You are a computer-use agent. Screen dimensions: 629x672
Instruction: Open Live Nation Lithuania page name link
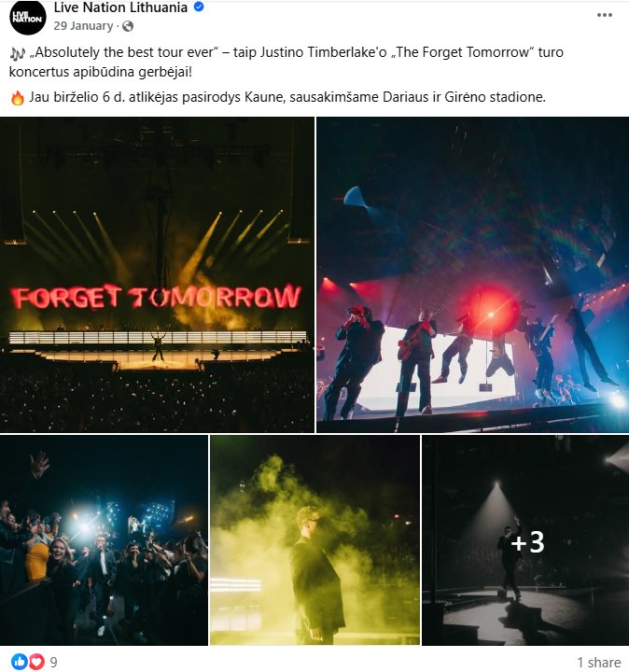tap(120, 7)
